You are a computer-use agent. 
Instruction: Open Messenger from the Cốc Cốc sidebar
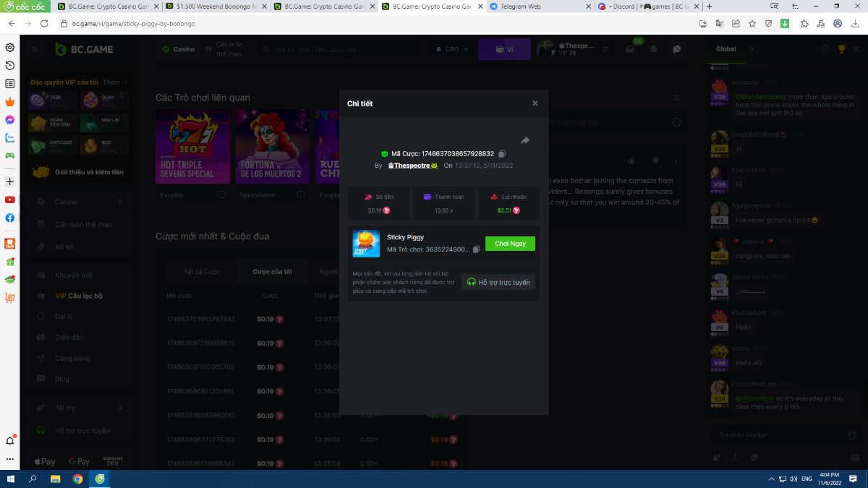tap(10, 119)
